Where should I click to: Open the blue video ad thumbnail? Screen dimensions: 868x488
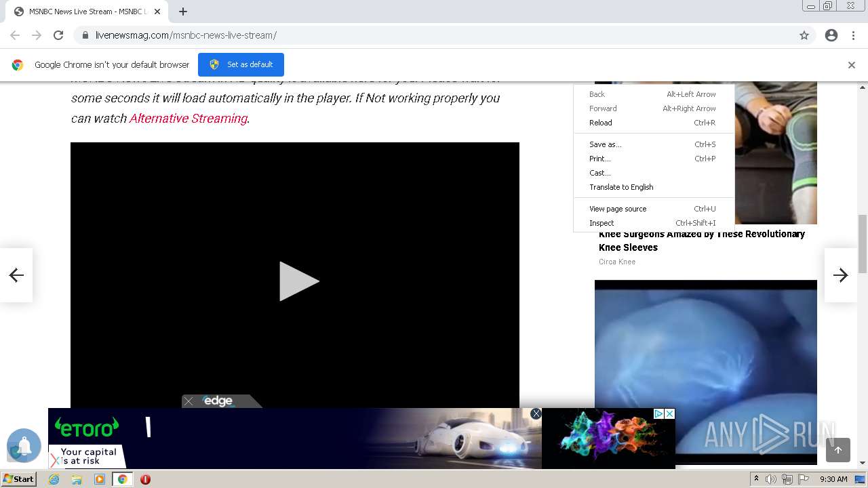[706, 371]
